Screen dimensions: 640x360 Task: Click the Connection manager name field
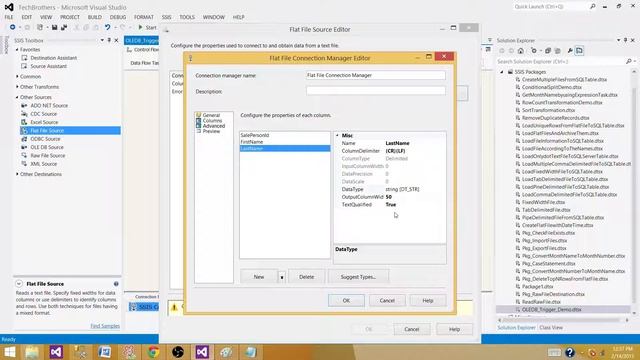pyautogui.click(x=376, y=75)
